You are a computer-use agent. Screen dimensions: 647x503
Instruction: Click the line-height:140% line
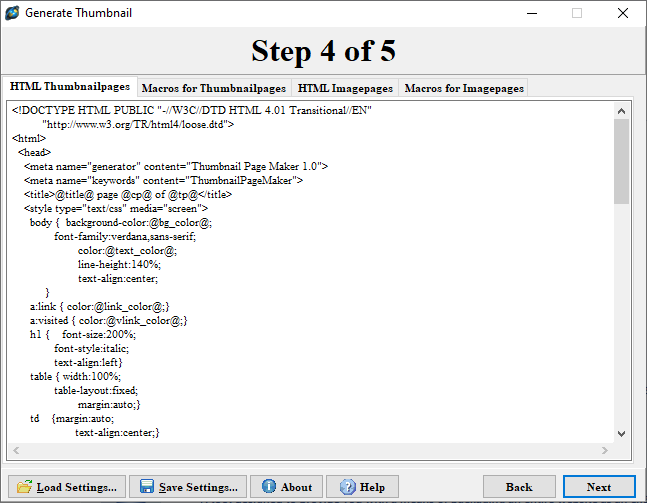pyautogui.click(x=120, y=264)
